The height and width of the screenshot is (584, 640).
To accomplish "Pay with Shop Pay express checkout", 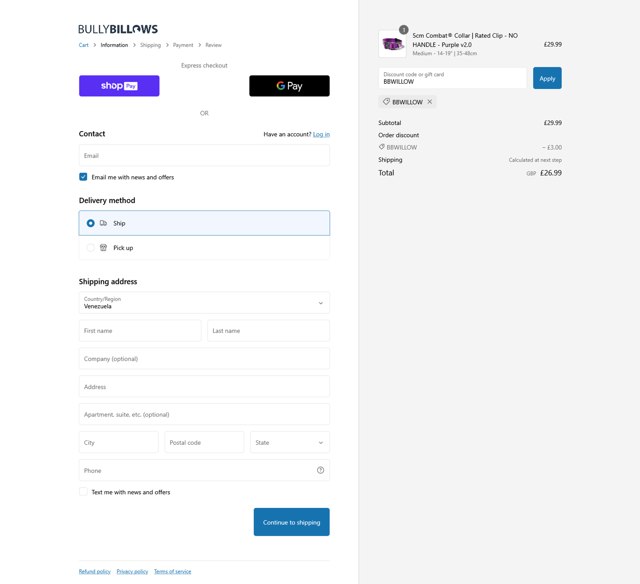I will click(x=119, y=86).
